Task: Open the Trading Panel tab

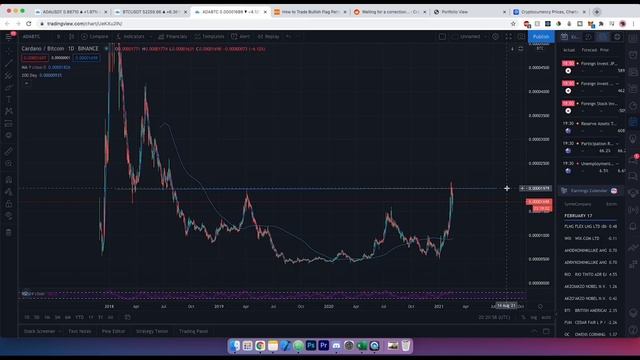Action: pos(193,331)
